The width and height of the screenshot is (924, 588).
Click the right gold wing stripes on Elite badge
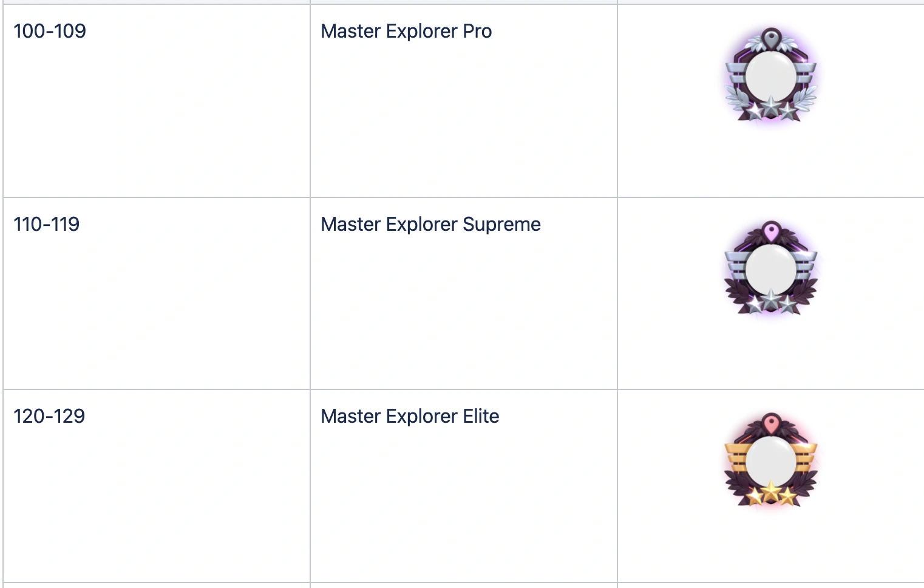(x=806, y=458)
